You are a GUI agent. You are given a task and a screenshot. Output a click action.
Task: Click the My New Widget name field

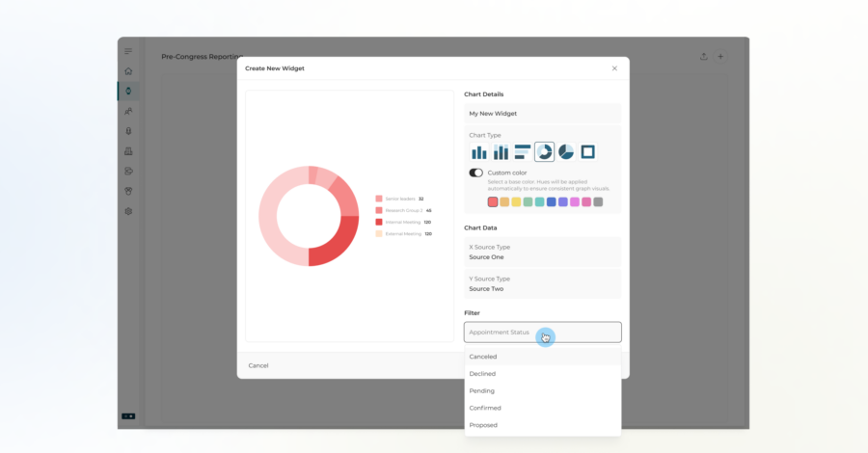point(542,114)
